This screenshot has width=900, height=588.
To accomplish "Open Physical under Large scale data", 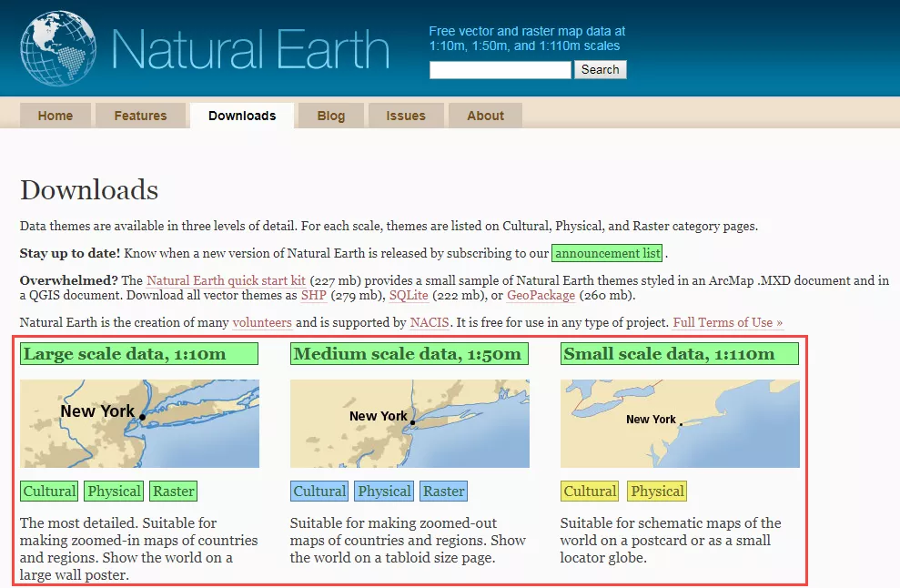I will pyautogui.click(x=114, y=491).
